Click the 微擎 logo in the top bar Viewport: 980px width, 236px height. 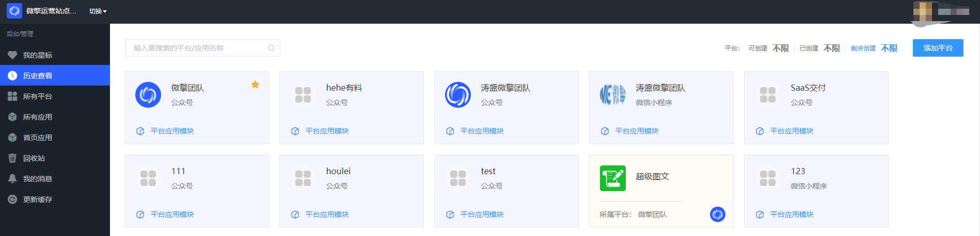14,11
